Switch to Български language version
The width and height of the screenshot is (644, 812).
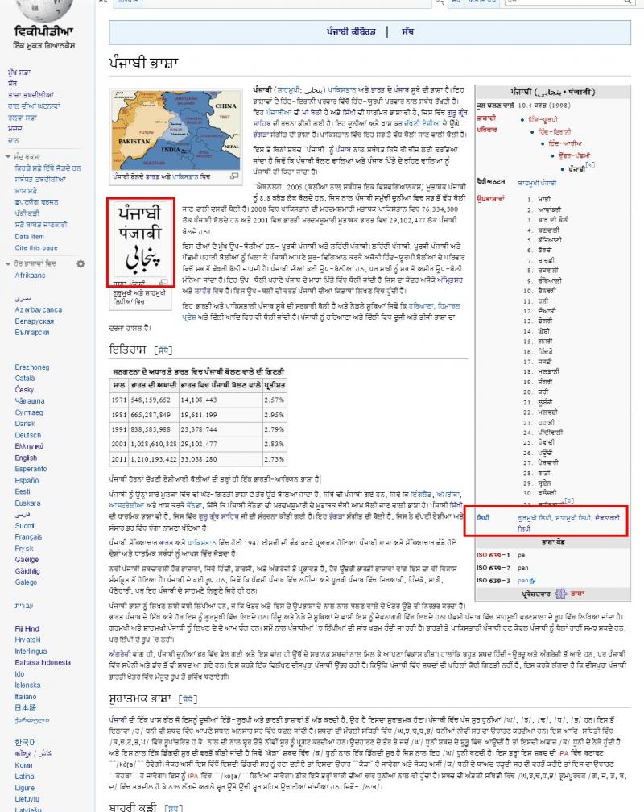[x=32, y=333]
